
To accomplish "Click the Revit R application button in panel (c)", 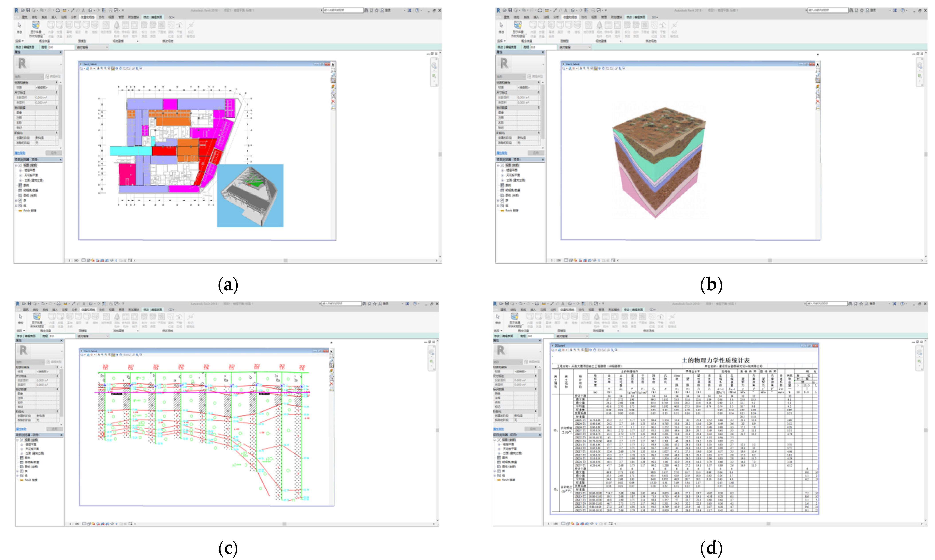I will (x=17, y=304).
